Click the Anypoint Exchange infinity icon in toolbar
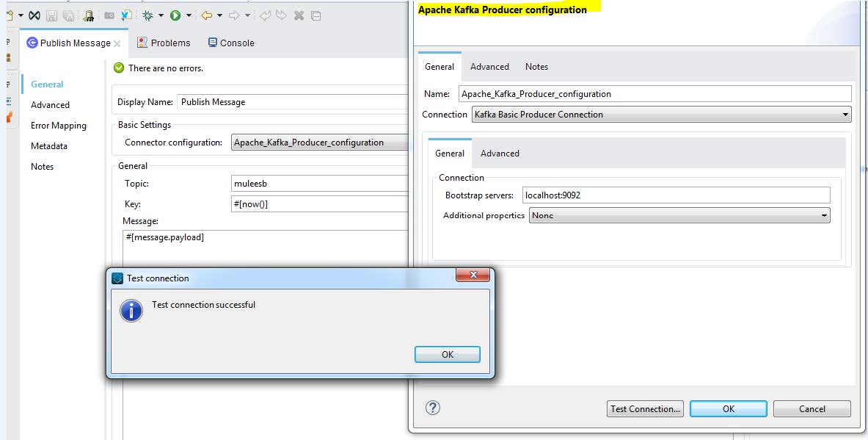The width and height of the screenshot is (868, 440). coord(34,15)
